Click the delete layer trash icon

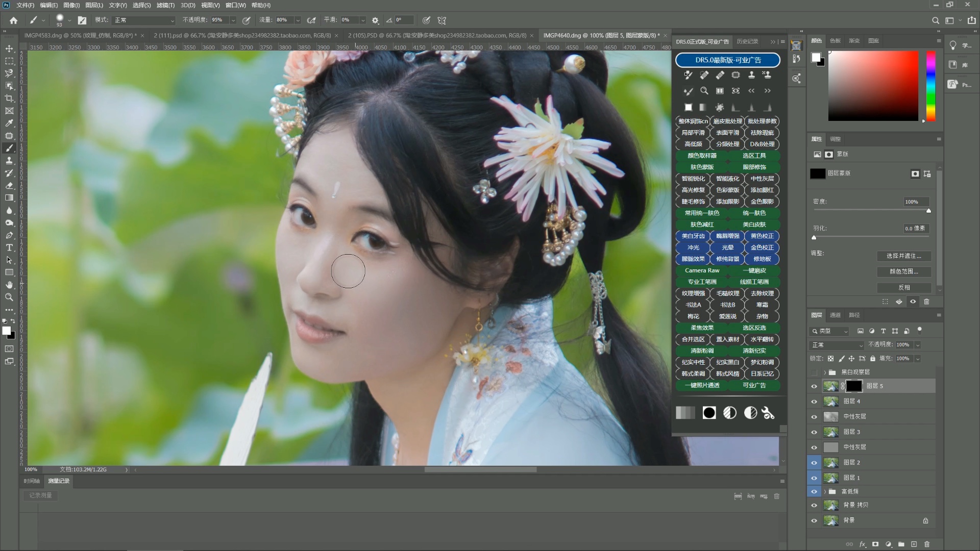[927, 544]
